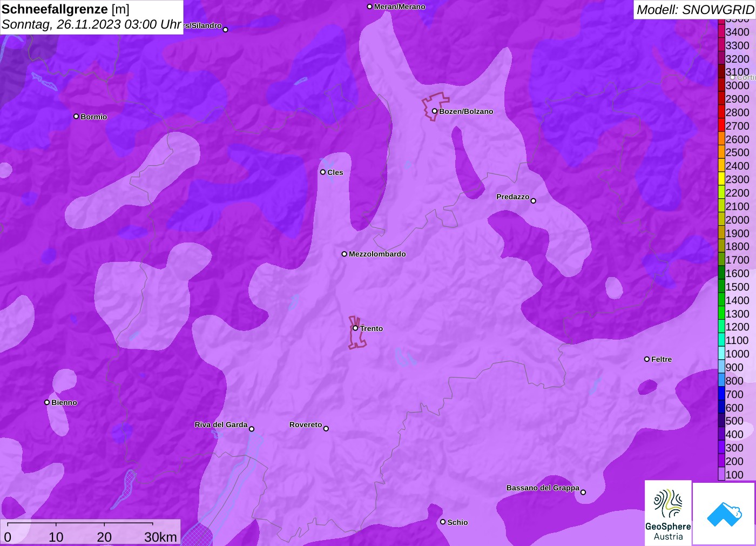756x546 pixels.
Task: Click the Riva del Garda name label
Action: (x=221, y=424)
